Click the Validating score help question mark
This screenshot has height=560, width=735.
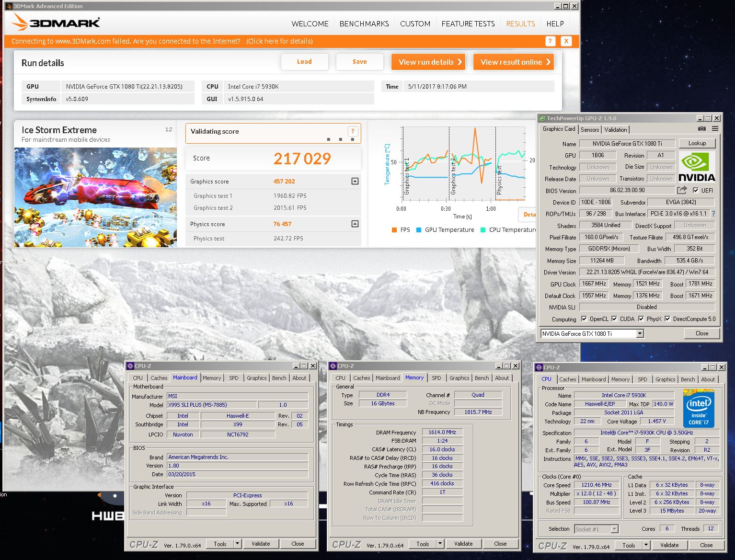click(x=353, y=131)
